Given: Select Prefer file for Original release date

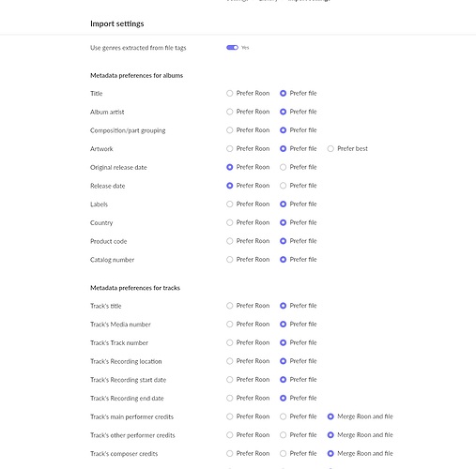Looking at the screenshot, I should (283, 167).
